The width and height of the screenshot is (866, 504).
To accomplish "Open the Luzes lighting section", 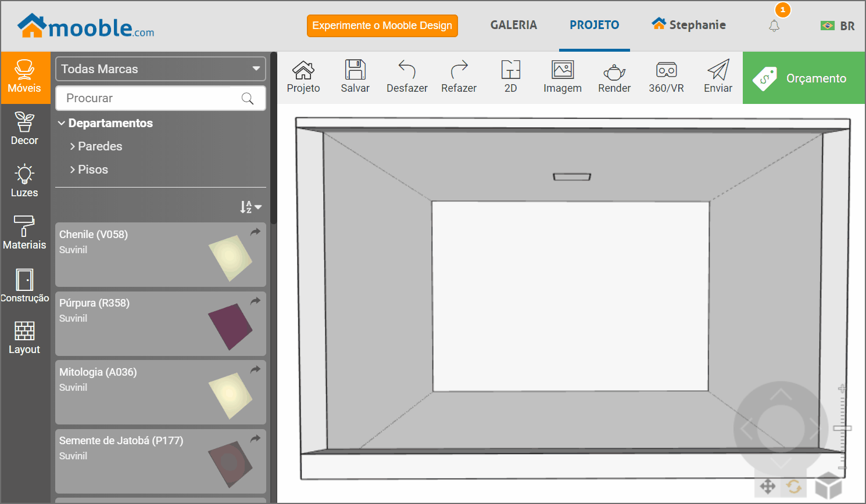I will pos(24,182).
